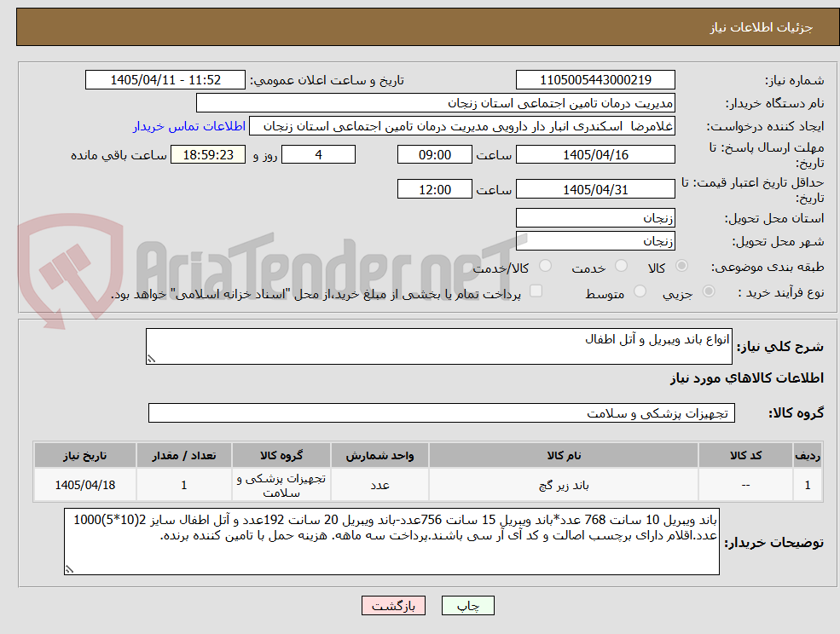
Task: Click the remaining days field showing 4
Action: 318,155
